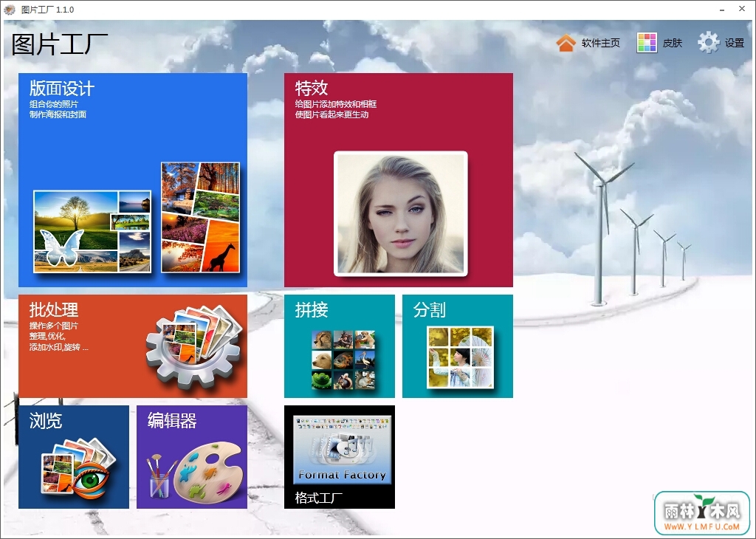Open the 编辑器 purple tile
Viewport: 756px width, 539px height.
[192, 456]
